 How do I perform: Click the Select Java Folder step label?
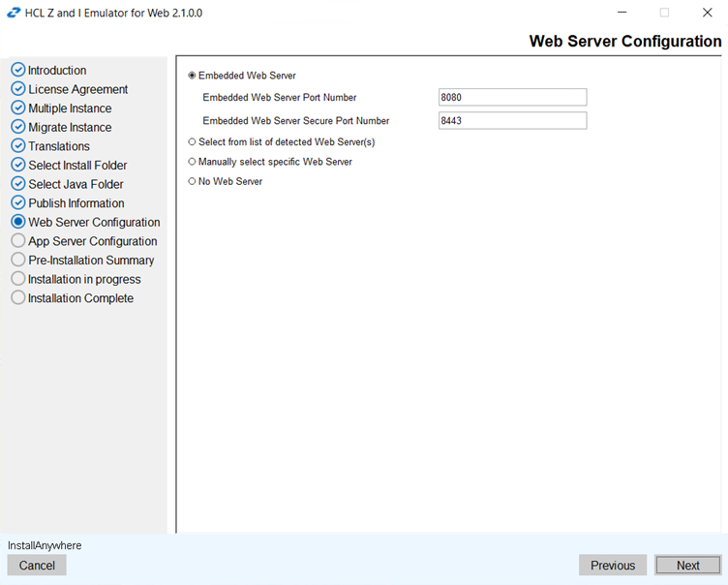[76, 184]
